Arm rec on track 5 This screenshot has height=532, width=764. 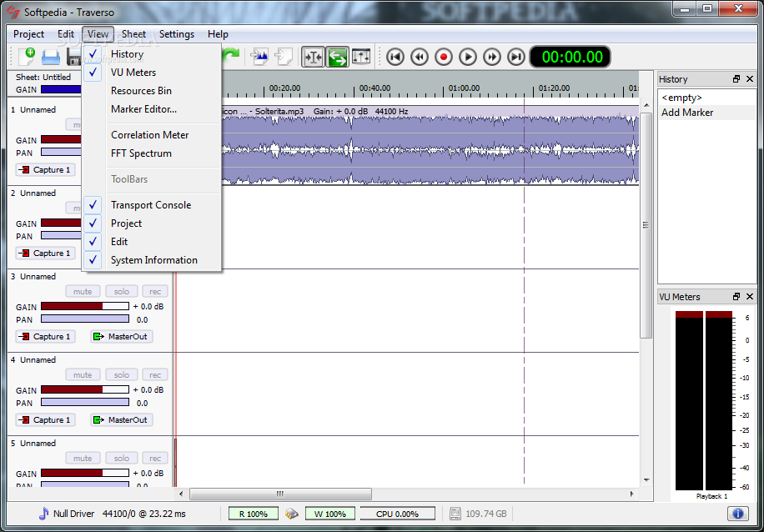(155, 458)
